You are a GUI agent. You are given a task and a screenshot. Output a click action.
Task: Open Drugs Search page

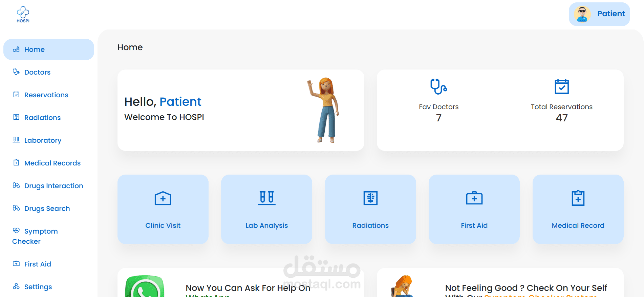[49, 209]
